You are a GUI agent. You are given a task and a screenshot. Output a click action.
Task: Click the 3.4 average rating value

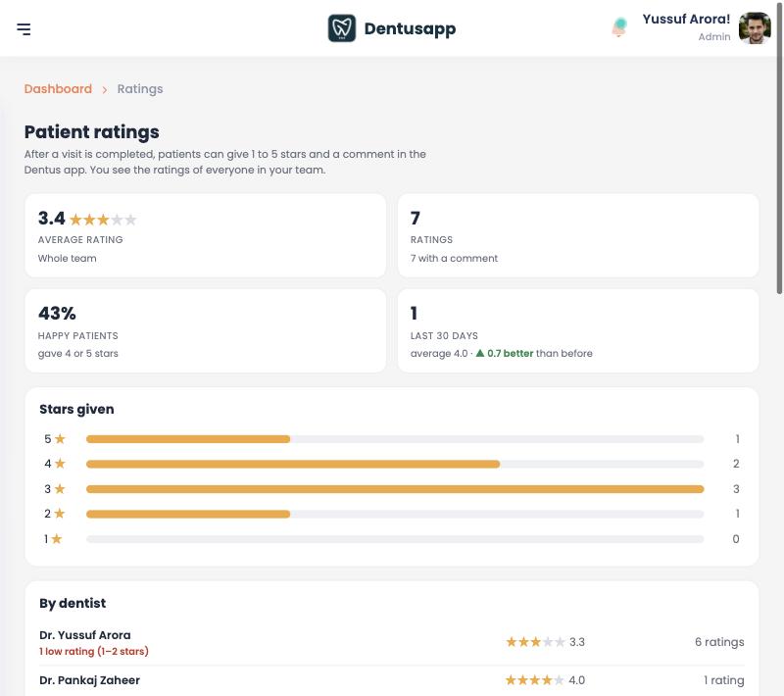click(52, 218)
